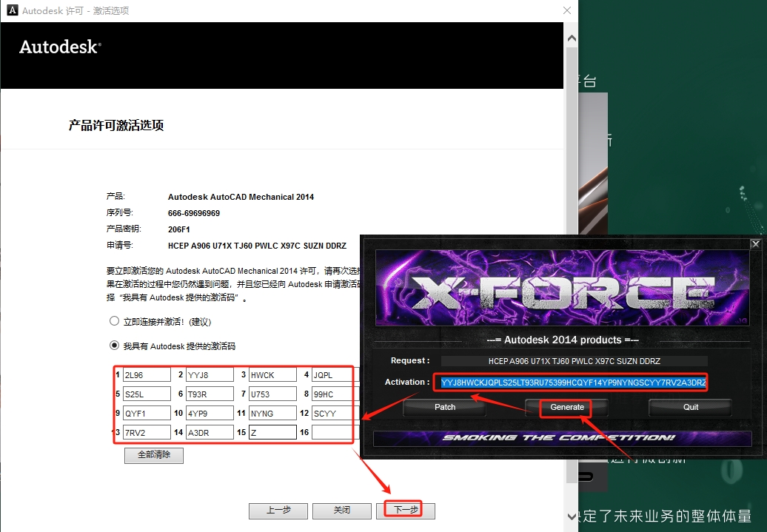Click the 关闭 button
The width and height of the screenshot is (767, 532).
[x=342, y=510]
